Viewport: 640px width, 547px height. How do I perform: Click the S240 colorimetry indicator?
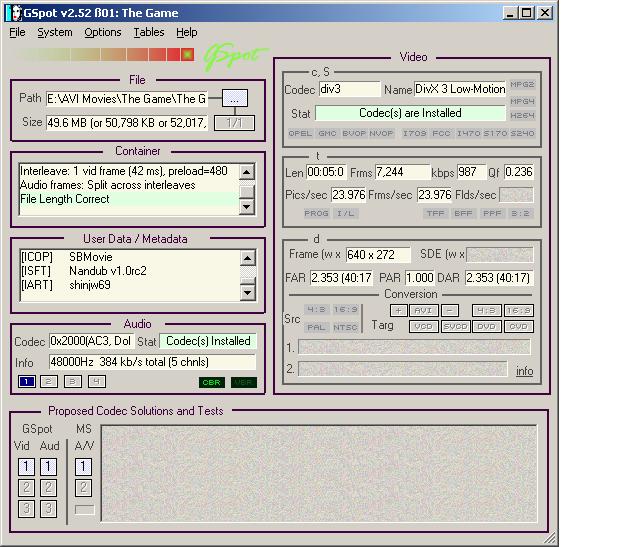click(x=522, y=133)
